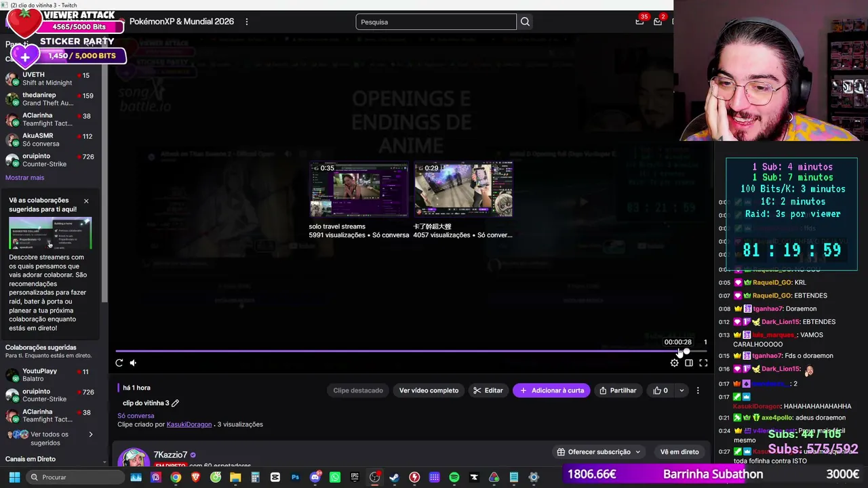Click the collaboration suggestion preview image

click(x=50, y=233)
